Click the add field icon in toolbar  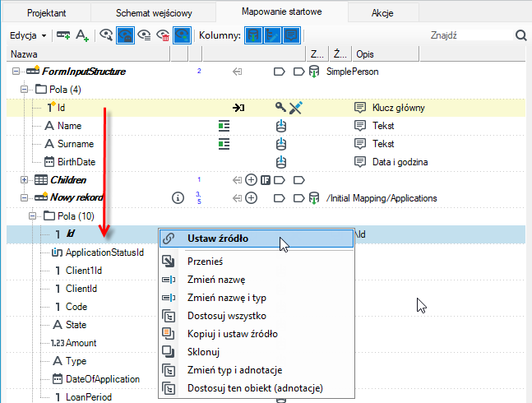pos(63,35)
